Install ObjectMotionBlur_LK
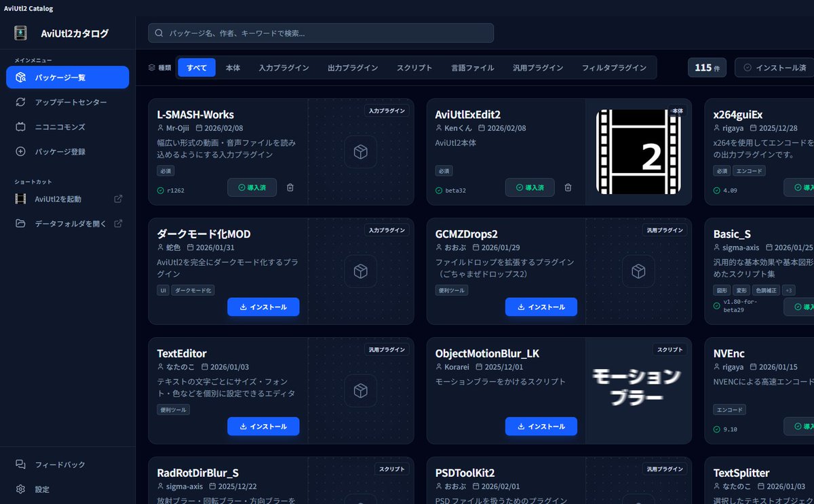814x504 pixels. tap(541, 426)
